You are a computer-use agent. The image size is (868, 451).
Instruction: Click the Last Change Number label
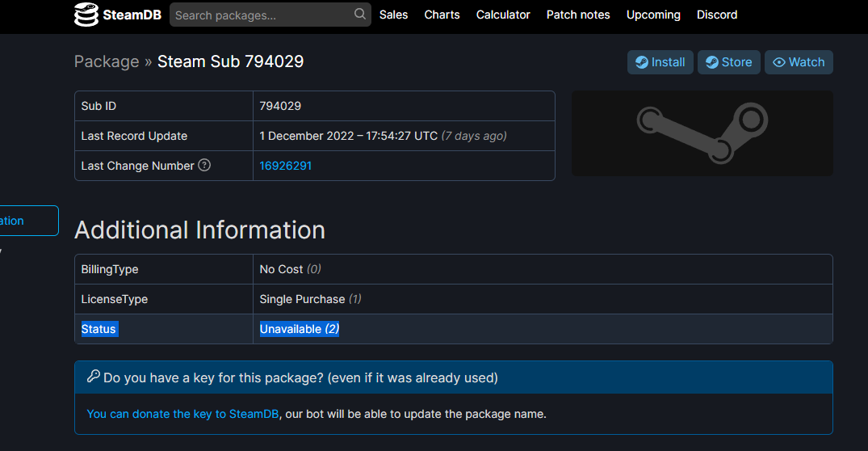(x=138, y=166)
